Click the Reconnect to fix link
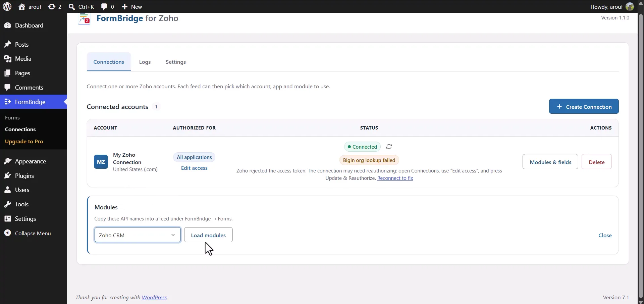This screenshot has height=304, width=644. pyautogui.click(x=395, y=178)
